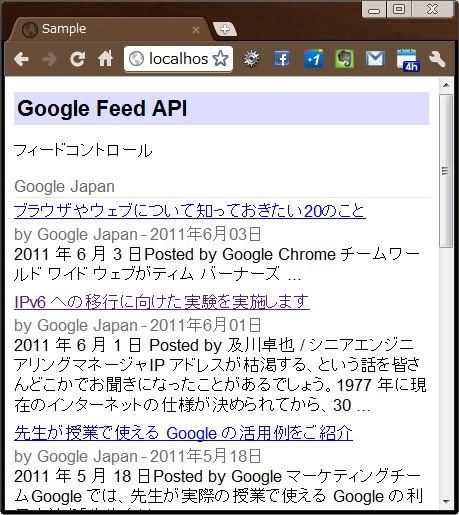The image size is (459, 515).
Task: Click the vertical scrollbar thumb
Action: point(446,171)
